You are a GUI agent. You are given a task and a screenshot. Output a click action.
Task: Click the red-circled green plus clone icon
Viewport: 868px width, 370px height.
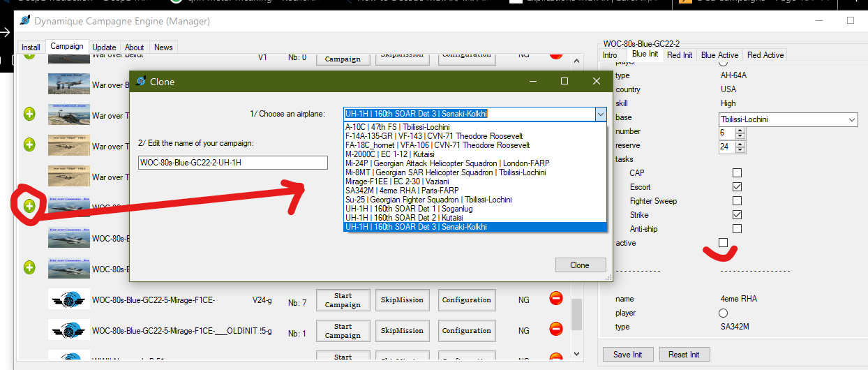[29, 206]
